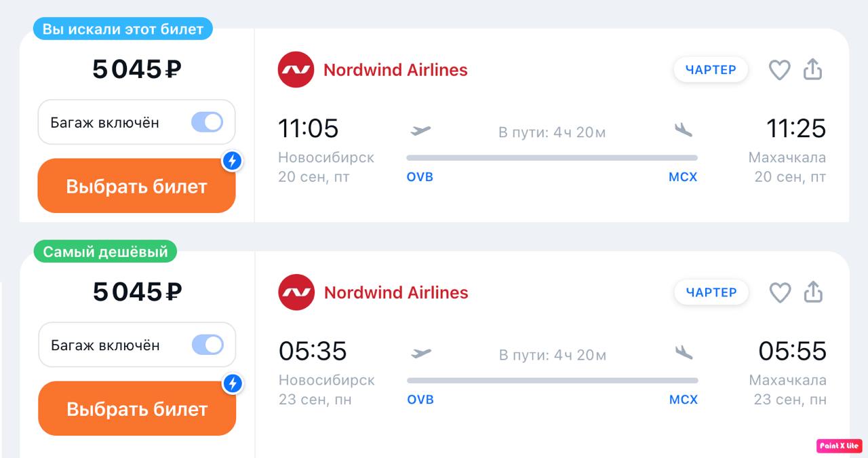Click the 'Самый дешёвый' green label
The image size is (868, 458).
105,252
